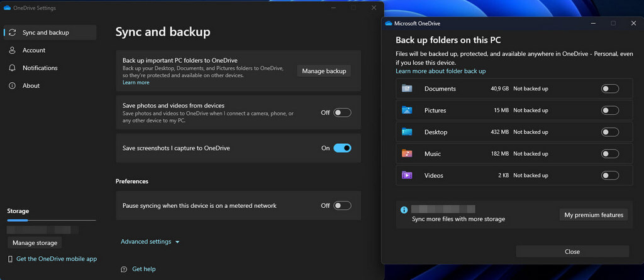Switch to the Notifications tab

click(40, 68)
